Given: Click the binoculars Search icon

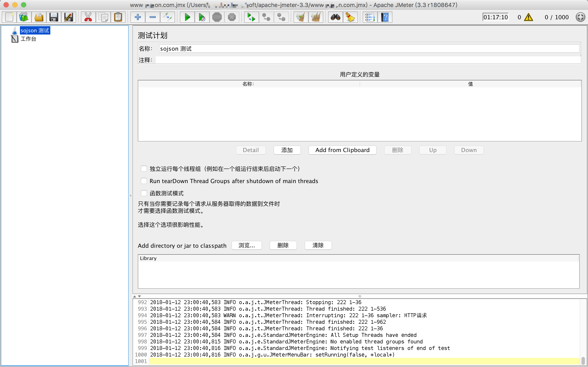Looking at the screenshot, I should pyautogui.click(x=335, y=17).
